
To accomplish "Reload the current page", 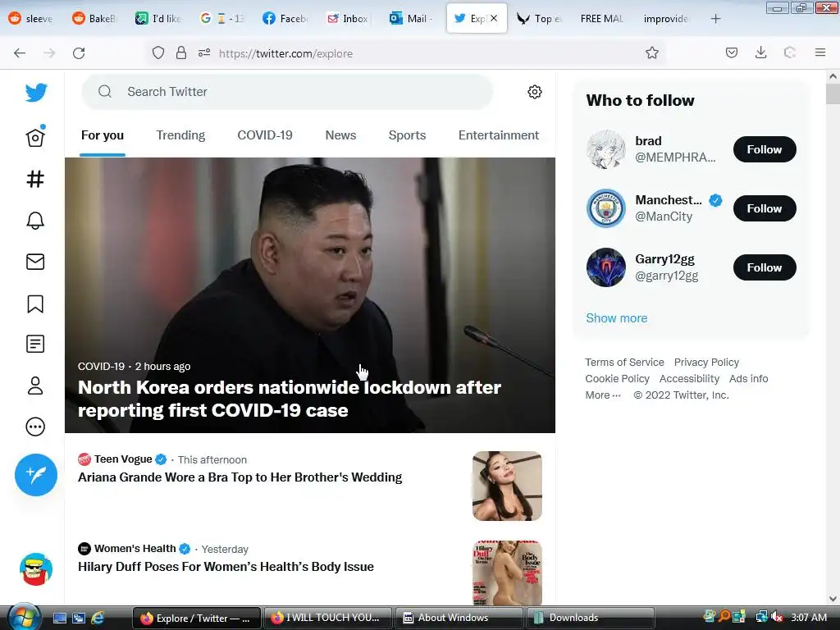I will pos(79,53).
